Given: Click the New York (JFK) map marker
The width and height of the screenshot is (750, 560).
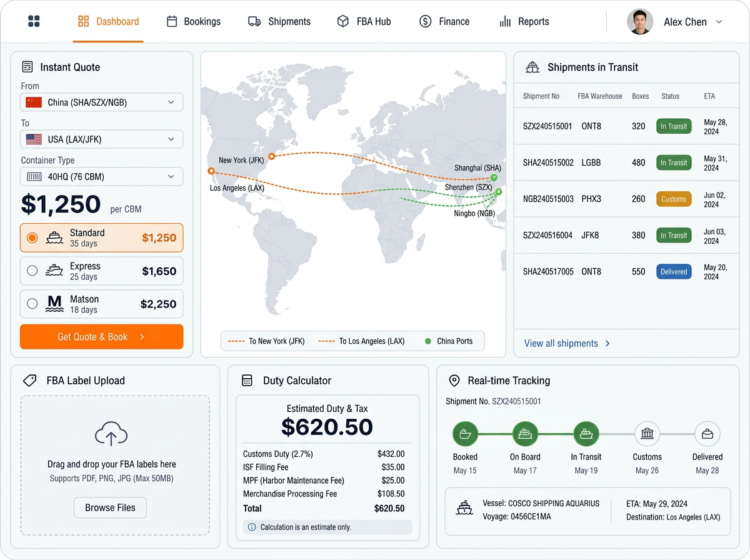Looking at the screenshot, I should [x=272, y=156].
